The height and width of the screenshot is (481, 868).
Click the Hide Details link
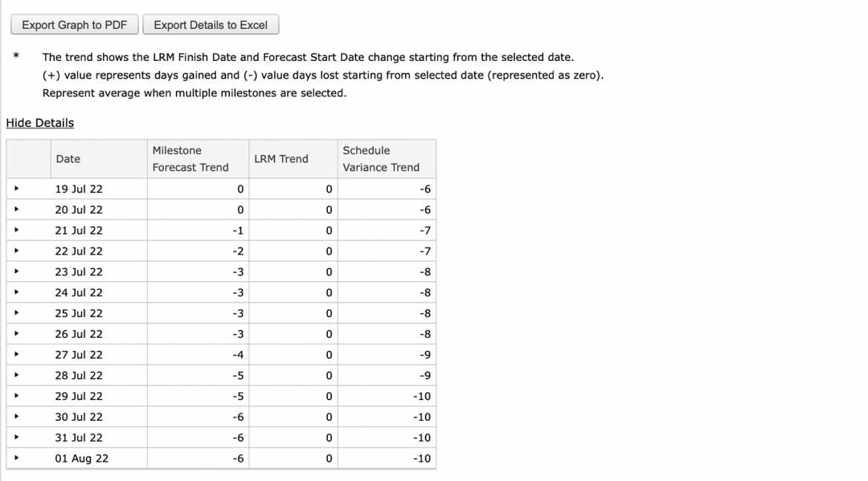[40, 123]
